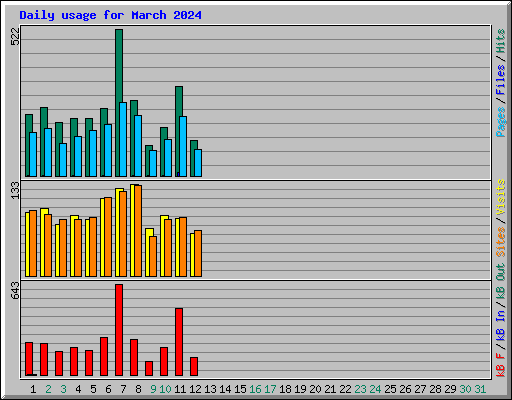Click the red kB bar for day 11
This screenshot has height=400, width=512.
[x=179, y=342]
